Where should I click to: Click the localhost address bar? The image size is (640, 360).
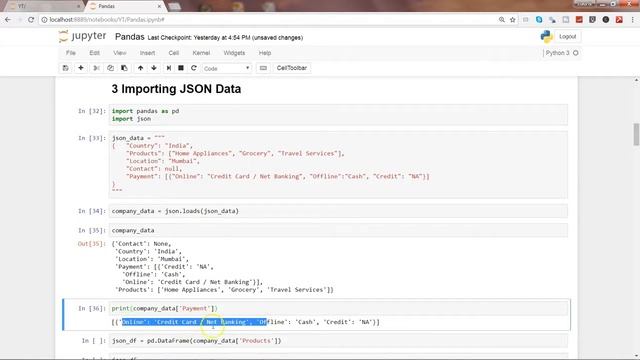tap(269, 20)
